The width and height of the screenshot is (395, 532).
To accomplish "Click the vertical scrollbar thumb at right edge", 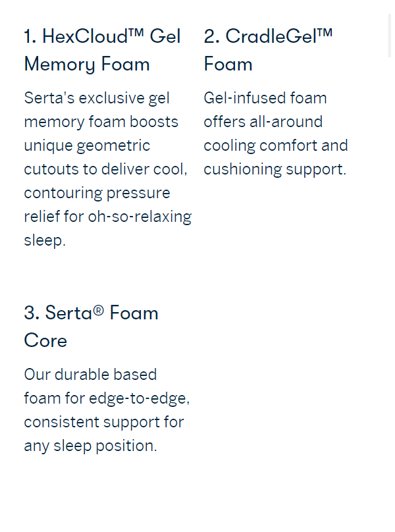I will pos(390,36).
